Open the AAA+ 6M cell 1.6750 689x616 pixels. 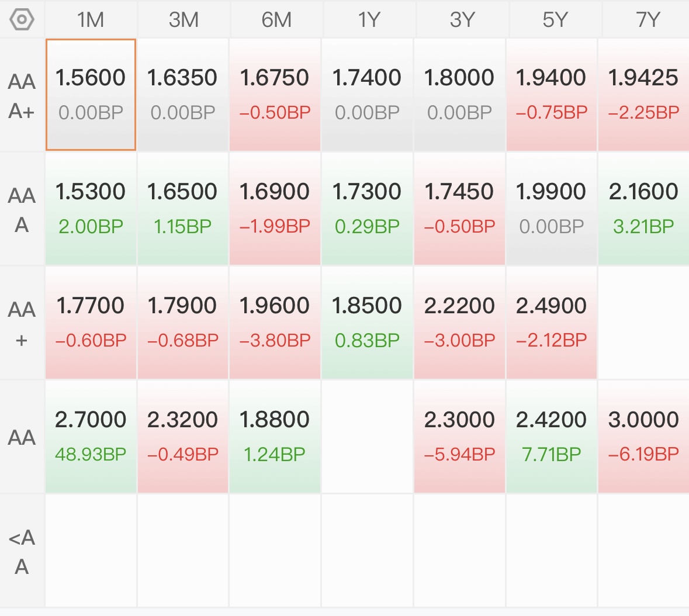(x=275, y=95)
